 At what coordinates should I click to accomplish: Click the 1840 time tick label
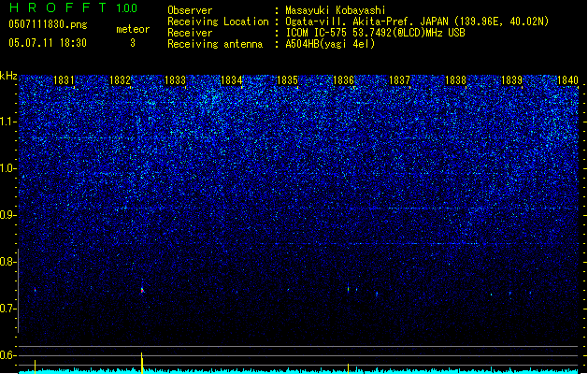(x=567, y=80)
